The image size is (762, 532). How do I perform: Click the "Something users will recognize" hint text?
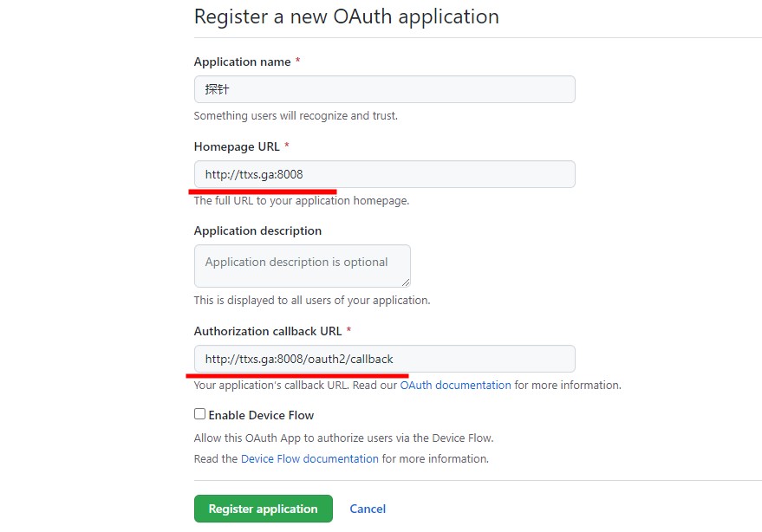[296, 115]
